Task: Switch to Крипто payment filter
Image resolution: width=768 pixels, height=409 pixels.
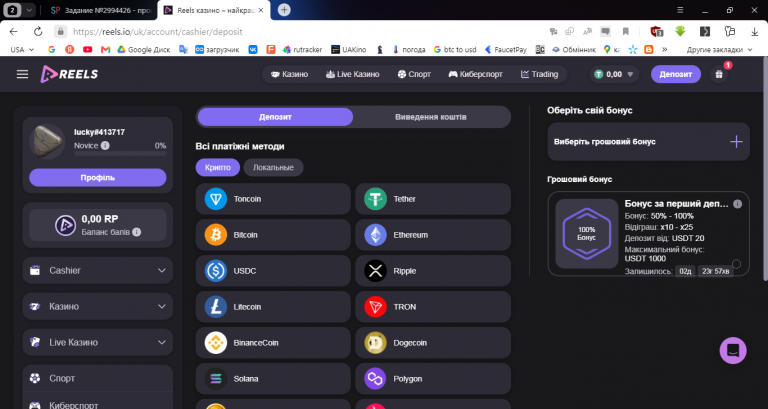Action: tap(217, 168)
